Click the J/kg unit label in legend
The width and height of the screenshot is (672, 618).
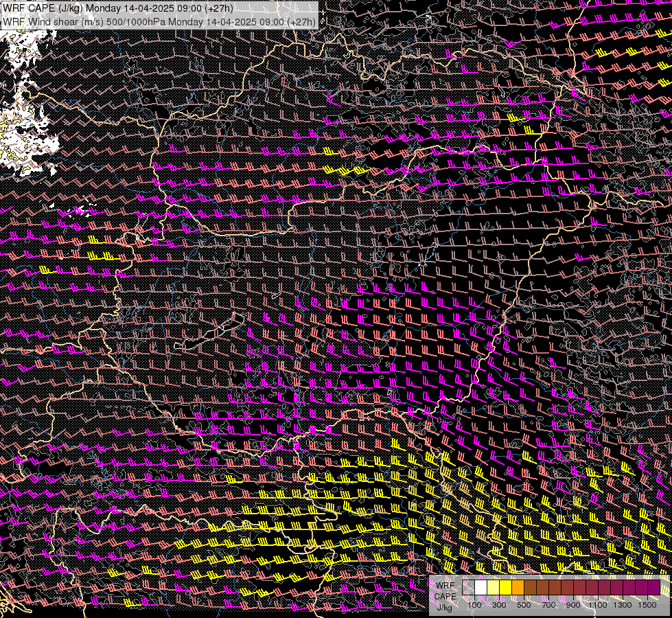(x=445, y=607)
